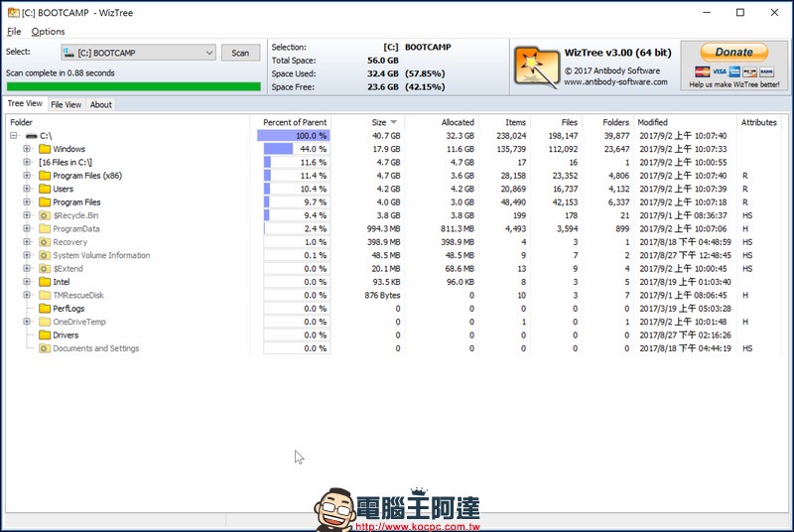Click the WizTree title bar app icon
This screenshot has width=794, height=532.
tap(13, 13)
